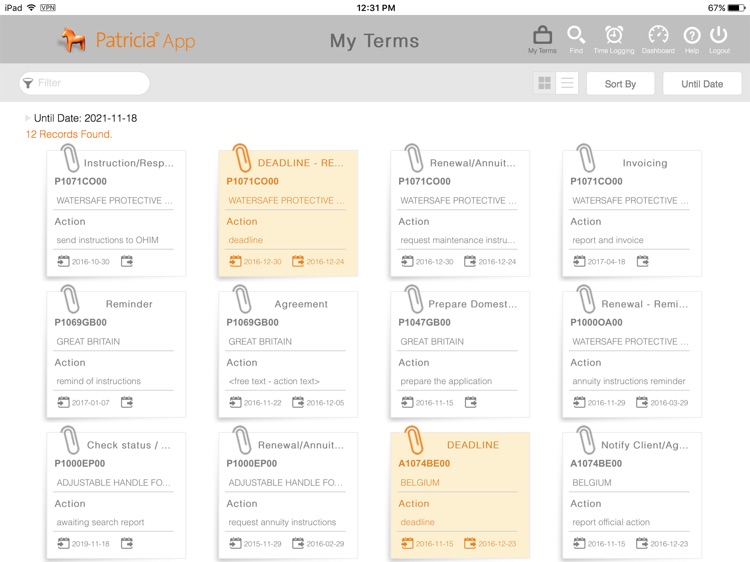Open the Find search icon
Screen dimensions: 750x562
point(576,36)
